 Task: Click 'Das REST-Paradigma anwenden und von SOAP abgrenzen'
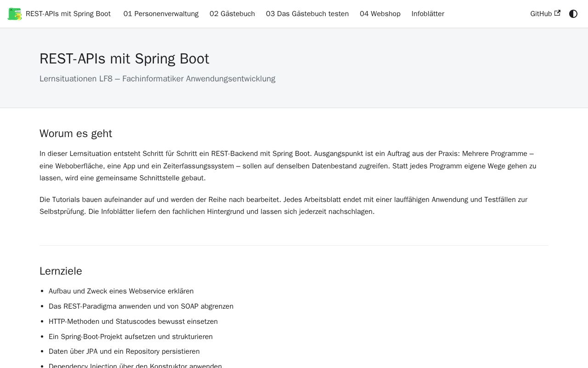[141, 306]
